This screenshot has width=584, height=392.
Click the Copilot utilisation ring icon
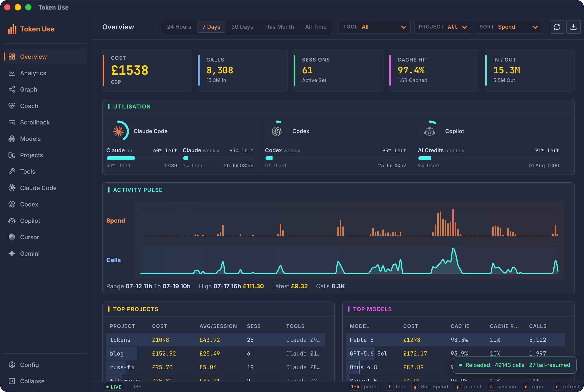429,131
